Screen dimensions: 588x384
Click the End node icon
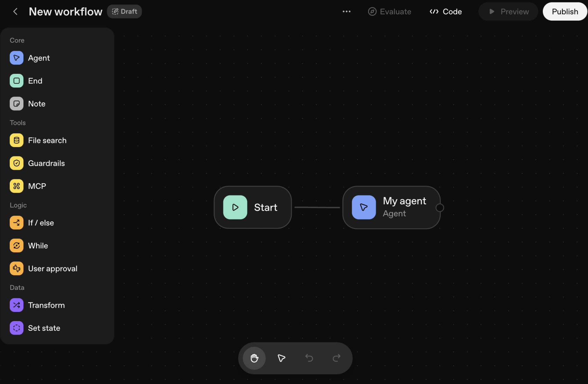click(16, 81)
